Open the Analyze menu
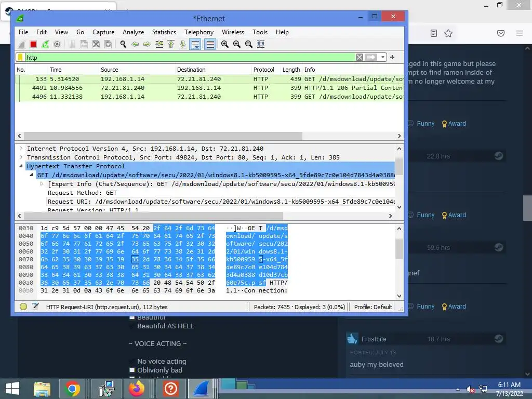Viewport: 532px width, 399px height. 133,32
